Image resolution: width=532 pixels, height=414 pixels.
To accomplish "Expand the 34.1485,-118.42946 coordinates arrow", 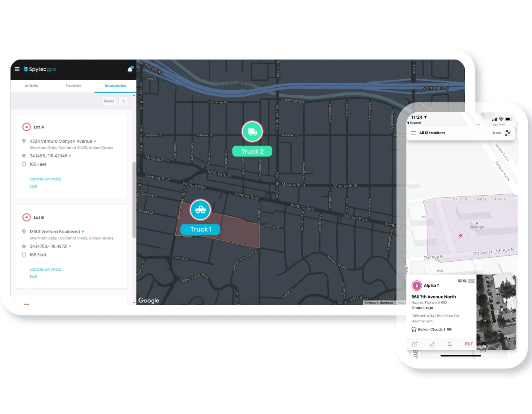I will click(70, 156).
